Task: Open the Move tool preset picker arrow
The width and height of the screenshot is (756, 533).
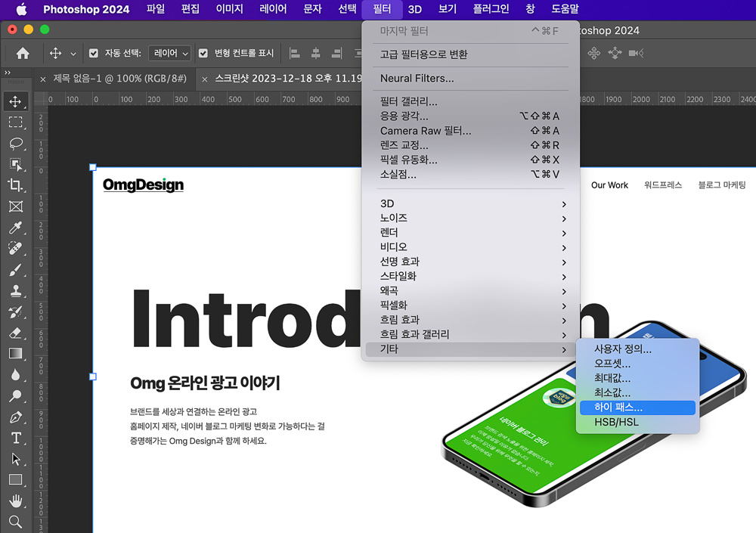Action: [x=73, y=54]
